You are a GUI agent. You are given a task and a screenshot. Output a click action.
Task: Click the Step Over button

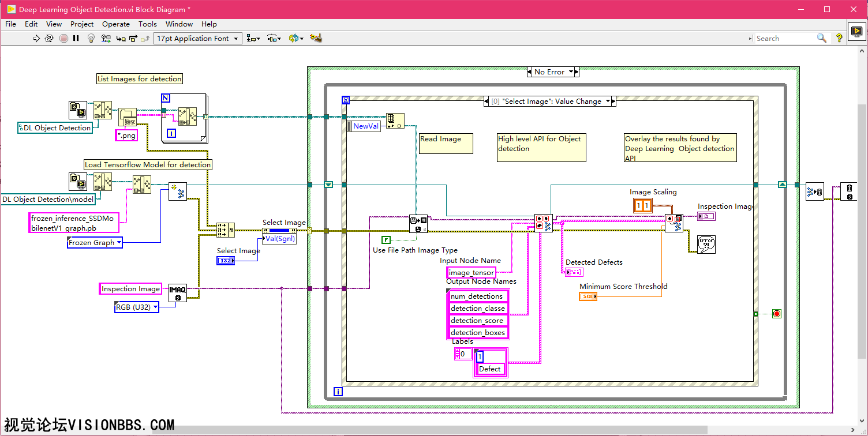pyautogui.click(x=133, y=39)
